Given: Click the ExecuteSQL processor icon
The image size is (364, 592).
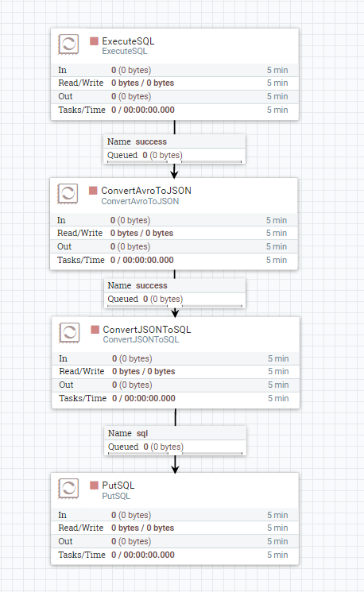Looking at the screenshot, I should (x=68, y=44).
